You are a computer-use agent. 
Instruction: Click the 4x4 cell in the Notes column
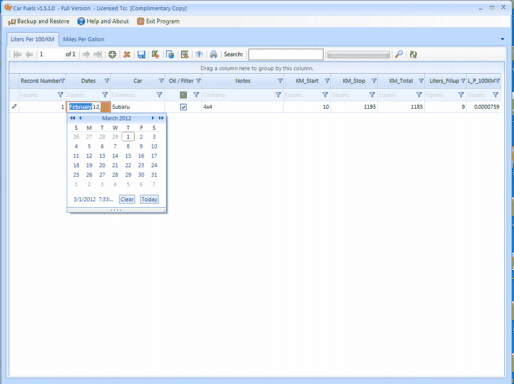pos(243,107)
